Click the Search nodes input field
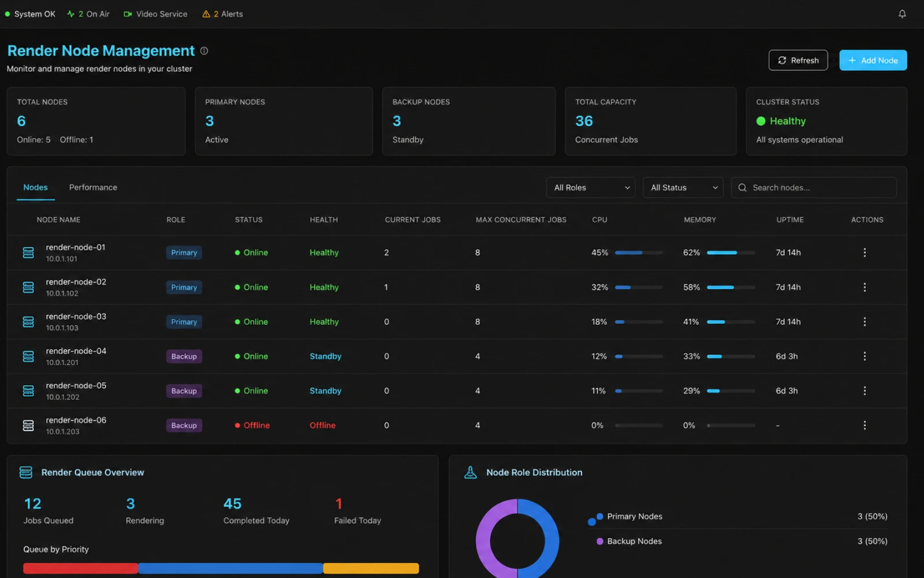This screenshot has width=924, height=578. (814, 188)
